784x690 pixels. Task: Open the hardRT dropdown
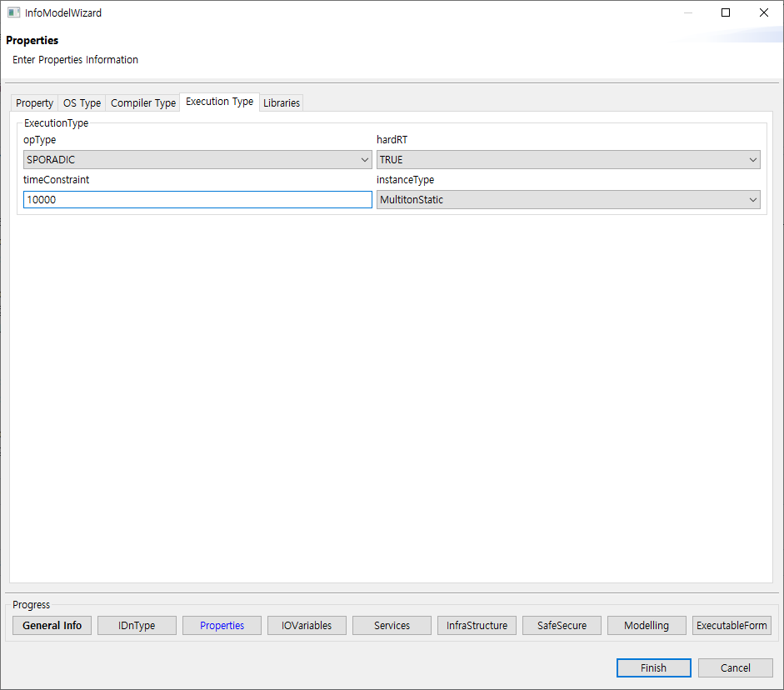pyautogui.click(x=752, y=159)
